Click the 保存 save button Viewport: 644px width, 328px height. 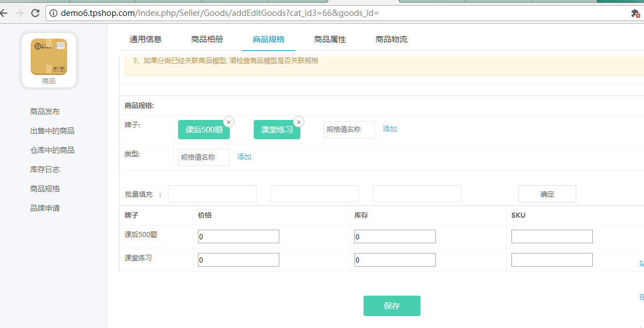pyautogui.click(x=391, y=305)
